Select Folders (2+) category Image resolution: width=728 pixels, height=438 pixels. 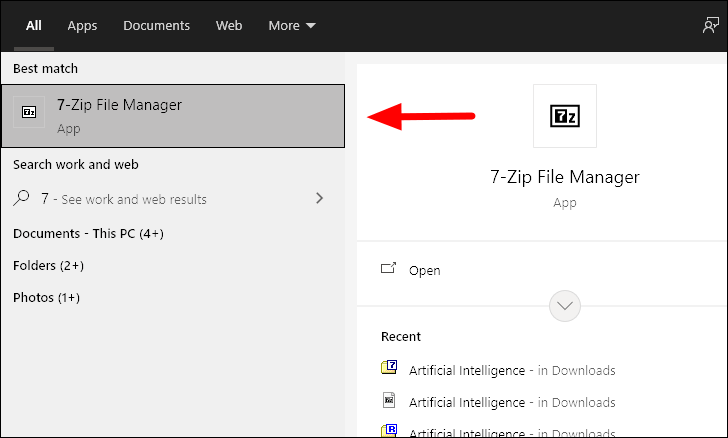point(48,265)
